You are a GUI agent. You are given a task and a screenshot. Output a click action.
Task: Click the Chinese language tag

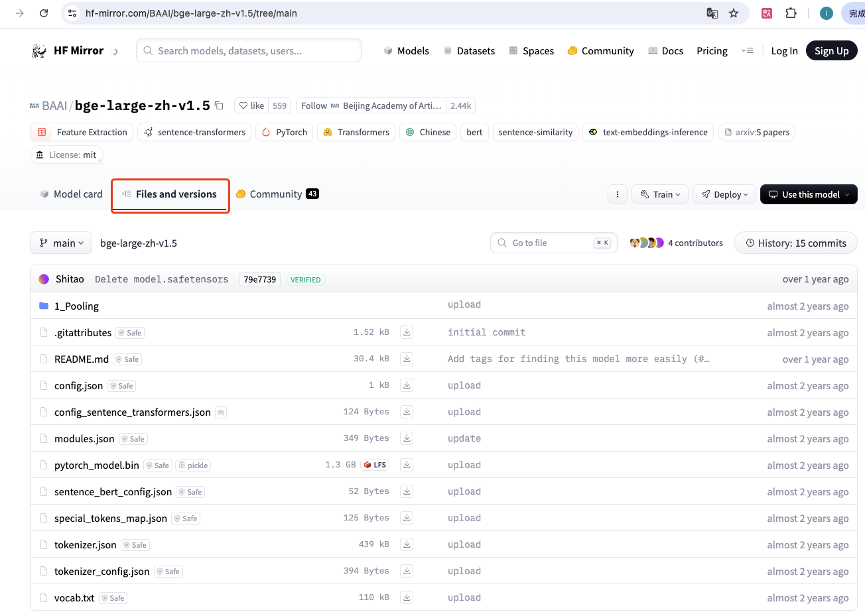pyautogui.click(x=428, y=132)
